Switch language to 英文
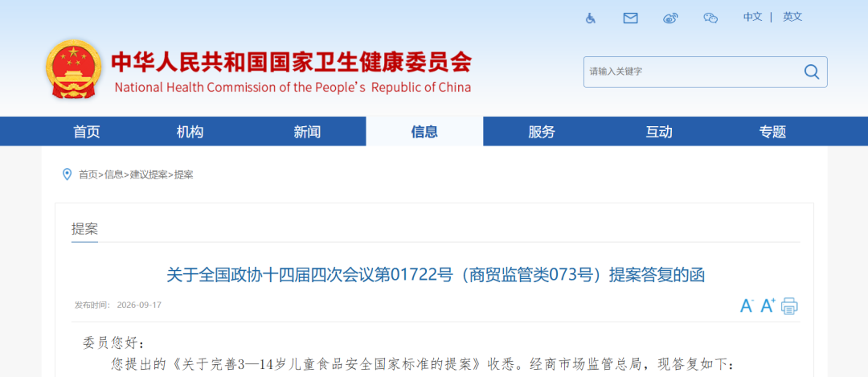Image resolution: width=868 pixels, height=377 pixels. 792,17
